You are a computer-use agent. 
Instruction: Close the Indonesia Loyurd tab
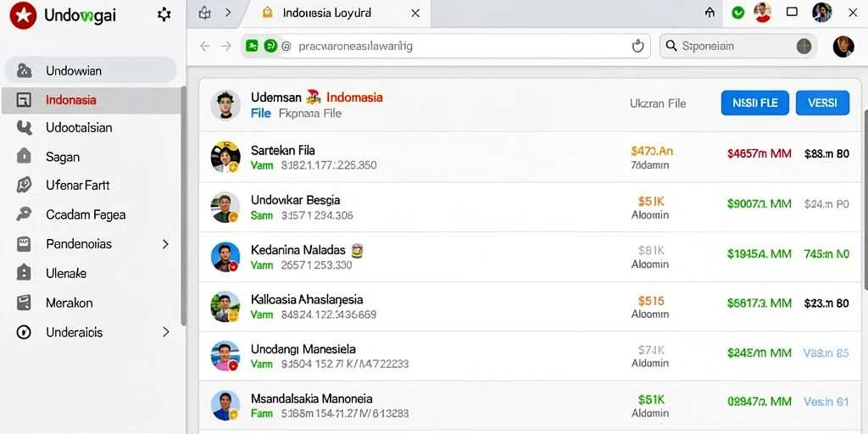pyautogui.click(x=415, y=13)
